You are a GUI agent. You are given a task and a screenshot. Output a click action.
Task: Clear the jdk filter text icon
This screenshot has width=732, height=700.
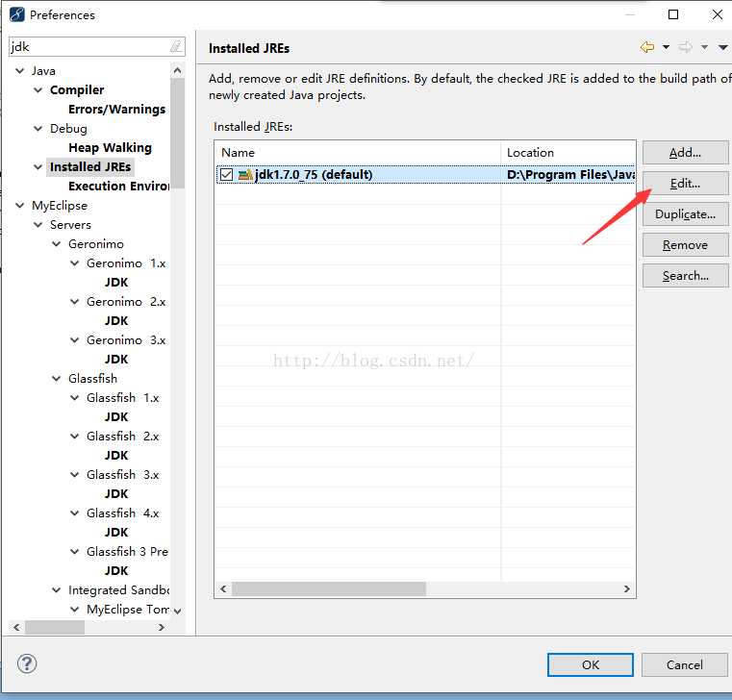(175, 46)
